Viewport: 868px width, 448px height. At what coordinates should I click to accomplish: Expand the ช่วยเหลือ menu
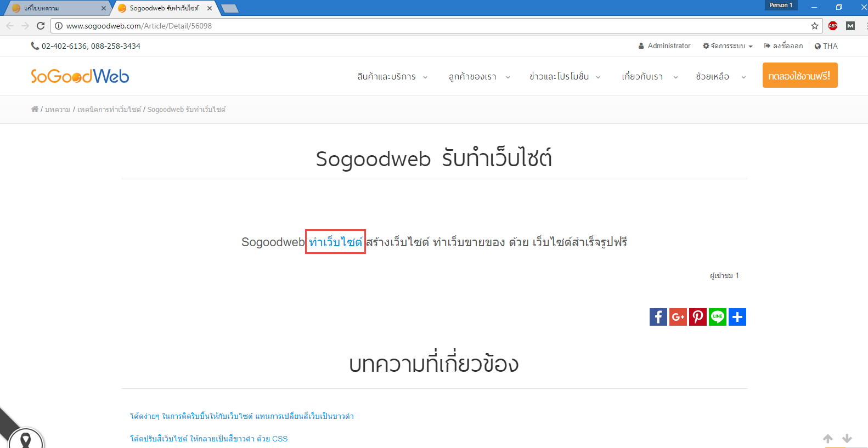click(x=721, y=77)
